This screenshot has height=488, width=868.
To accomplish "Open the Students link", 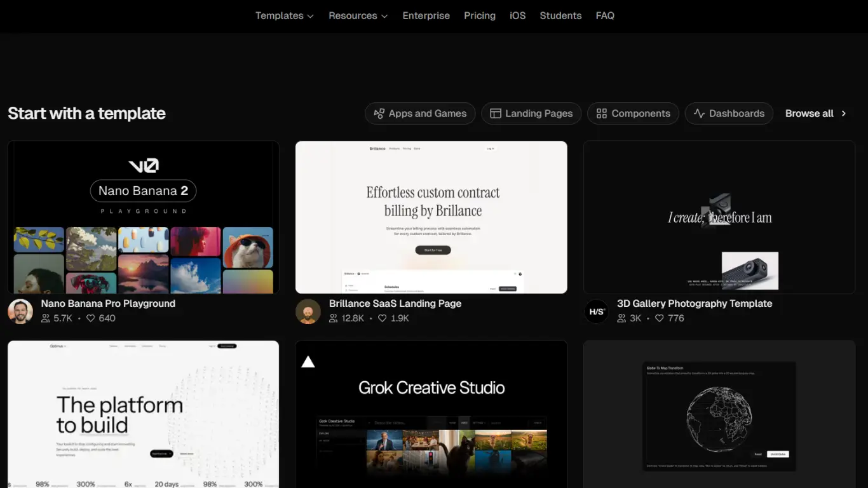I will 560,16.
